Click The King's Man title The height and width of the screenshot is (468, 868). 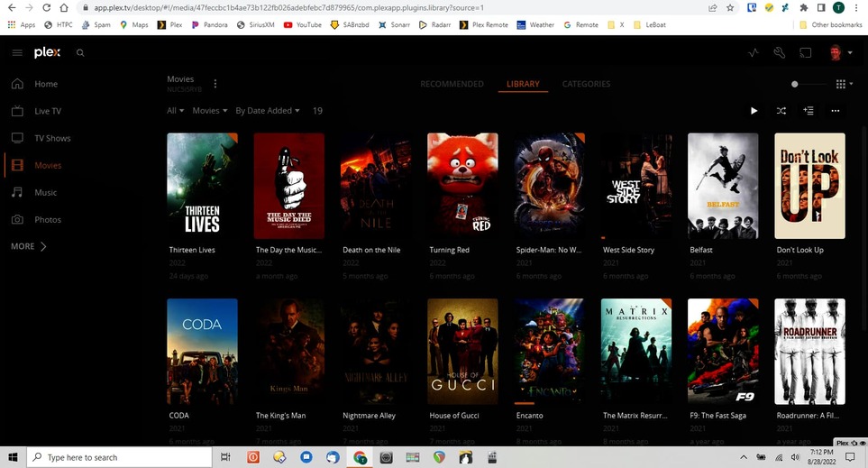coord(280,416)
